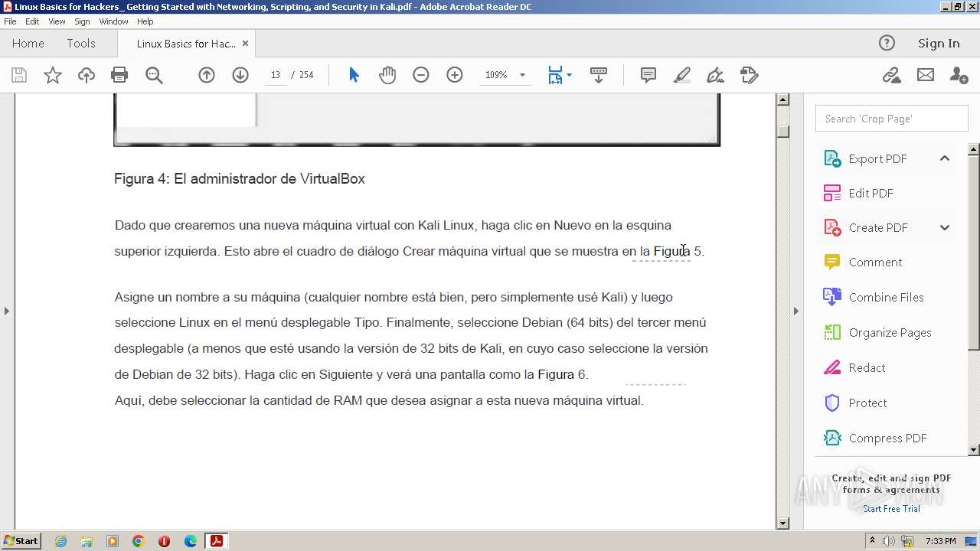Click the read mode keyboard icon
Image resolution: width=980 pixels, height=551 pixels.
point(599,75)
